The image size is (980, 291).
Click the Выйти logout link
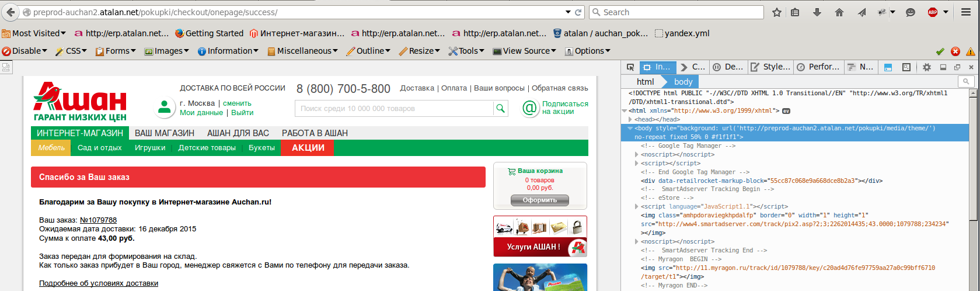(x=242, y=113)
